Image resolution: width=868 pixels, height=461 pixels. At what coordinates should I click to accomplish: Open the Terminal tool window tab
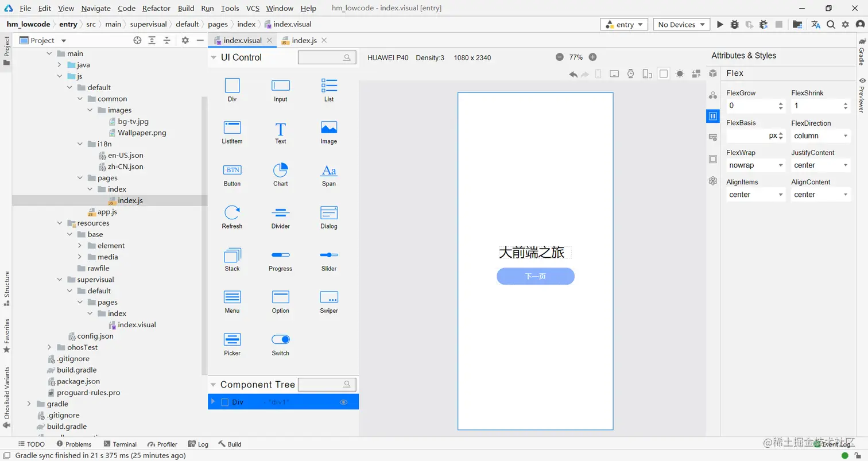click(120, 444)
